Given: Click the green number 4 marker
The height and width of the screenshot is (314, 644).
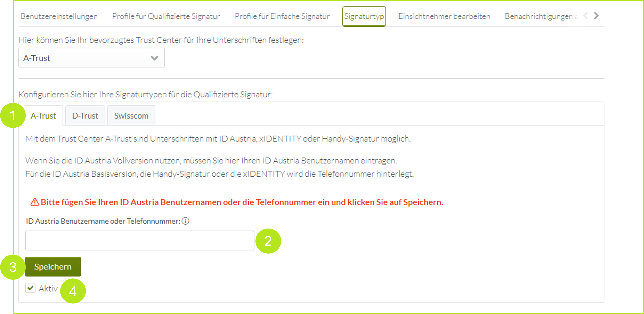Looking at the screenshot, I should (x=73, y=291).
